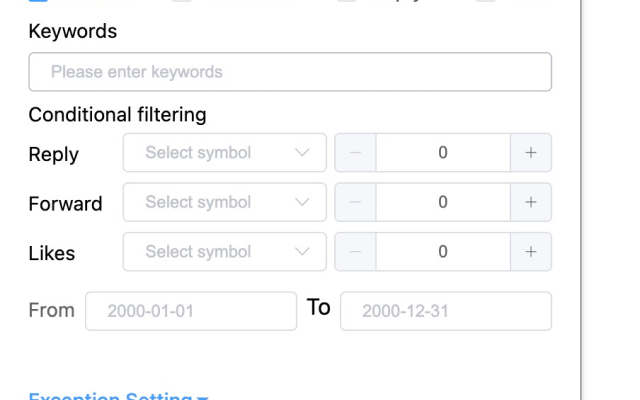Select the Forward number value field
The width and height of the screenshot is (640, 400).
click(443, 202)
